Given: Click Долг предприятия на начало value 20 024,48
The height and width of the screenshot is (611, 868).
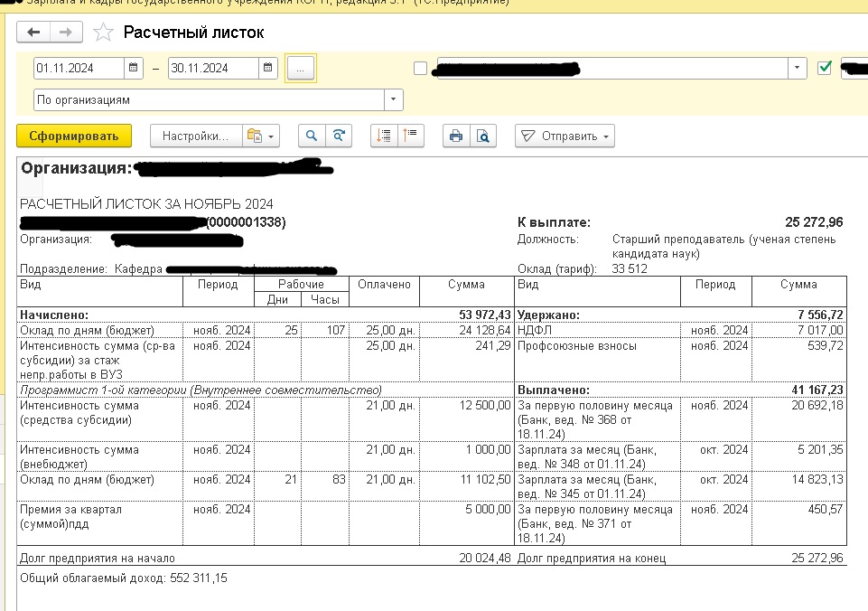Looking at the screenshot, I should (x=485, y=558).
